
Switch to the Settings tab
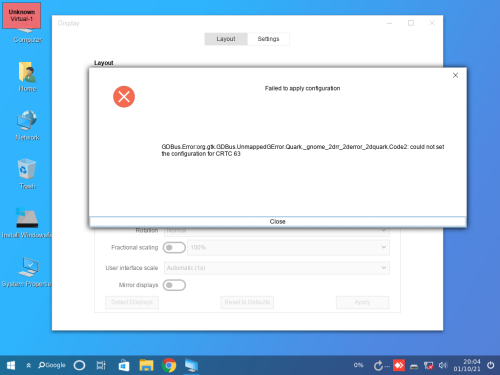point(268,39)
